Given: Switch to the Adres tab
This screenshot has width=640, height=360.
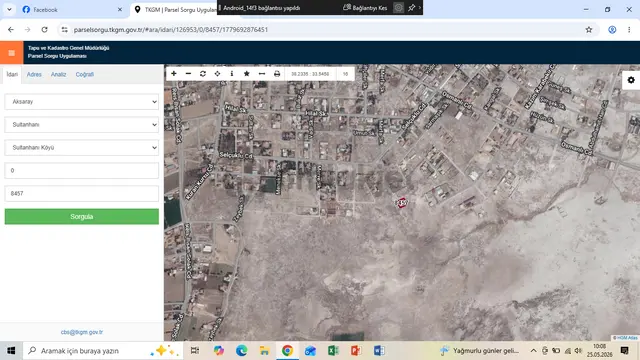Looking at the screenshot, I should tap(34, 74).
